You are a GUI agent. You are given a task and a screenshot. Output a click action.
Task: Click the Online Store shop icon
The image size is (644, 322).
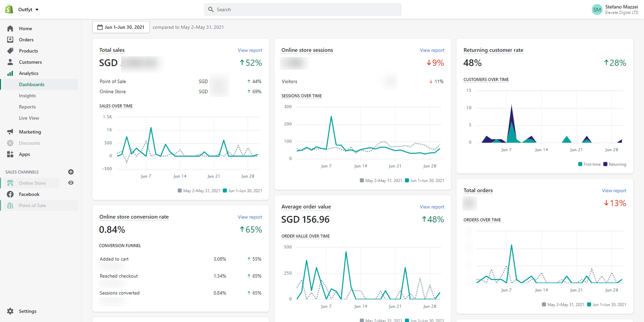[x=10, y=183]
